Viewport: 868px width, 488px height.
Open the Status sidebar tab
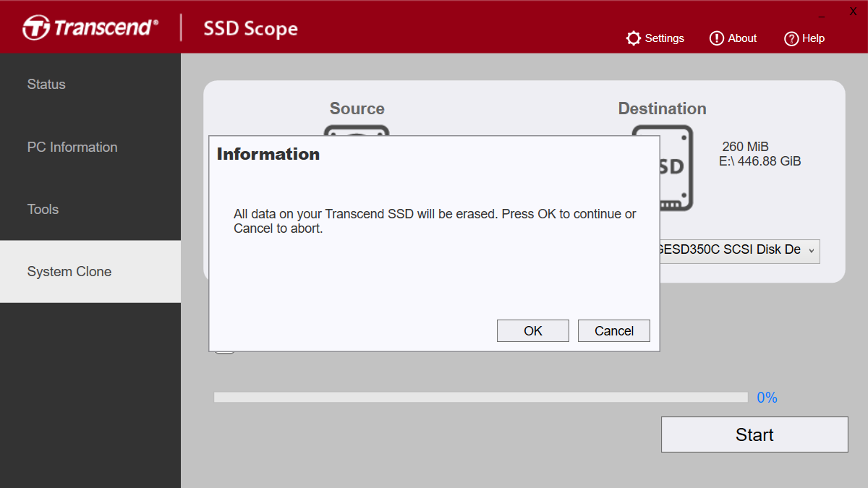pos(90,85)
